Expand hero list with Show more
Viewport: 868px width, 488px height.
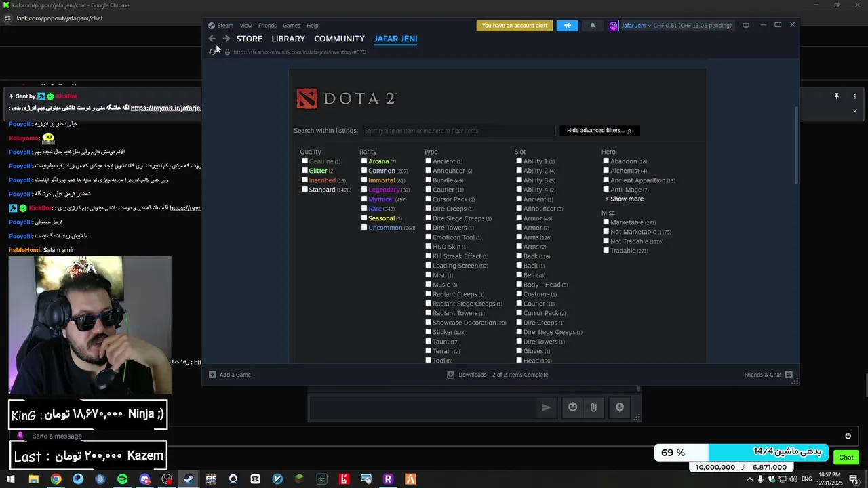tap(625, 199)
